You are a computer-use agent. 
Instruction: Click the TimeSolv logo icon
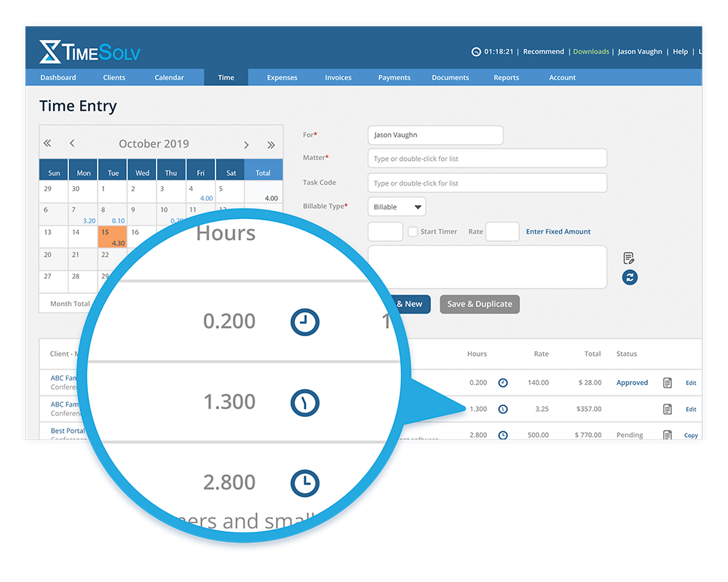(x=49, y=52)
